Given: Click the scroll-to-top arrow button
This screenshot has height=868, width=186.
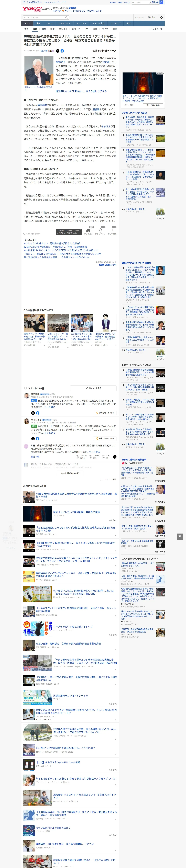Looking at the screenshot, I should tap(180, 536).
